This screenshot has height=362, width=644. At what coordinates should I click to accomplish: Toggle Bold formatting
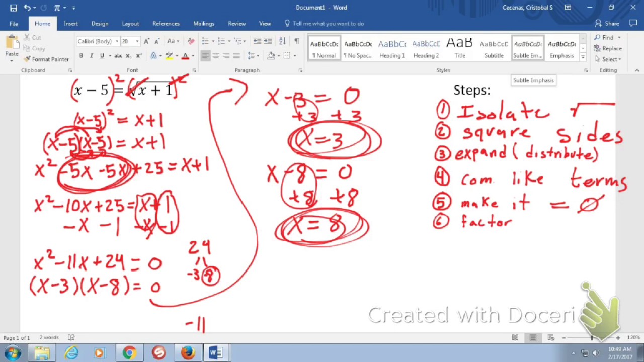point(81,56)
